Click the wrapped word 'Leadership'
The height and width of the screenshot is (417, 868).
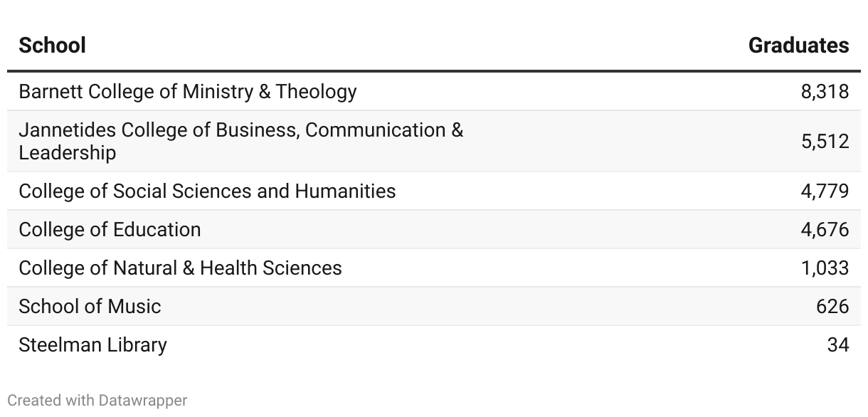pos(67,153)
